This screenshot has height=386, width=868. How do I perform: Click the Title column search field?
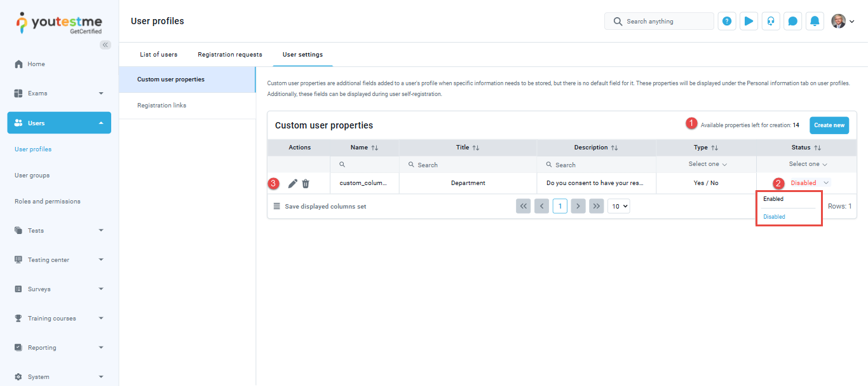tap(468, 165)
